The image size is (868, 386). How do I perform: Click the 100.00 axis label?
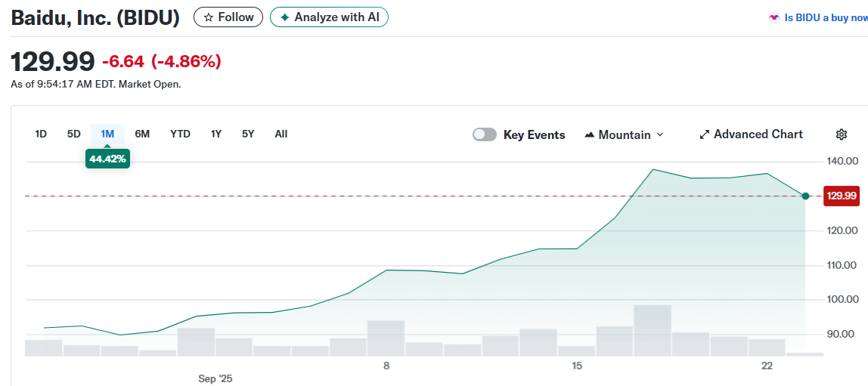click(x=842, y=300)
